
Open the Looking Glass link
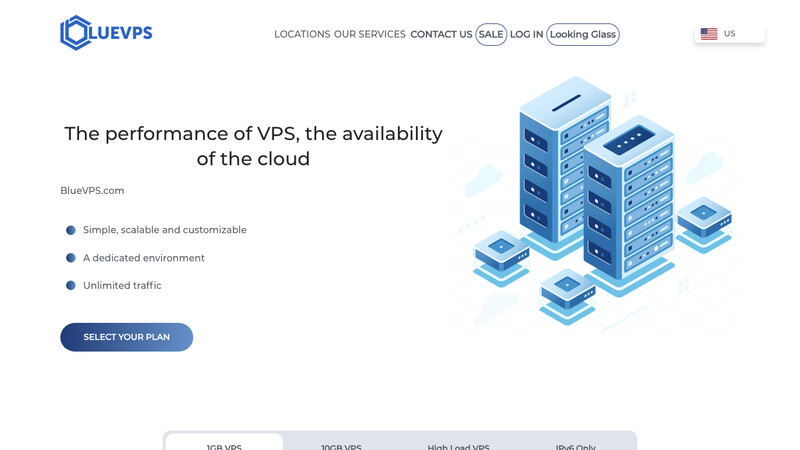coord(583,34)
